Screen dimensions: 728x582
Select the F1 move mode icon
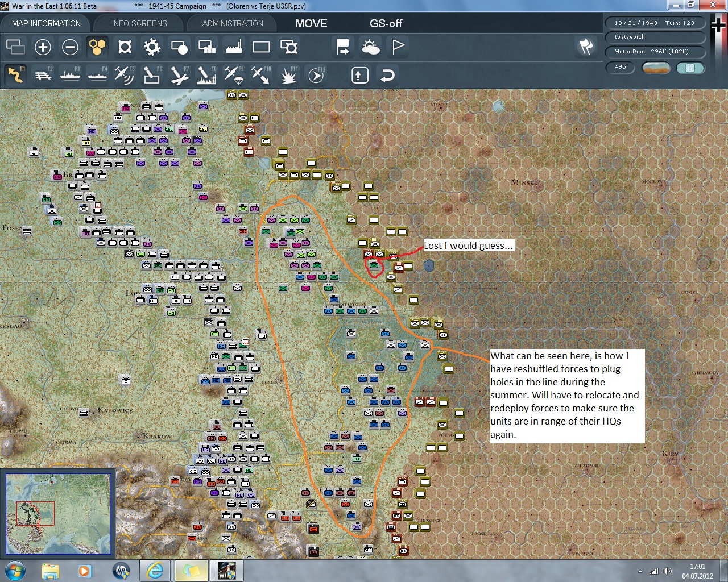15,75
